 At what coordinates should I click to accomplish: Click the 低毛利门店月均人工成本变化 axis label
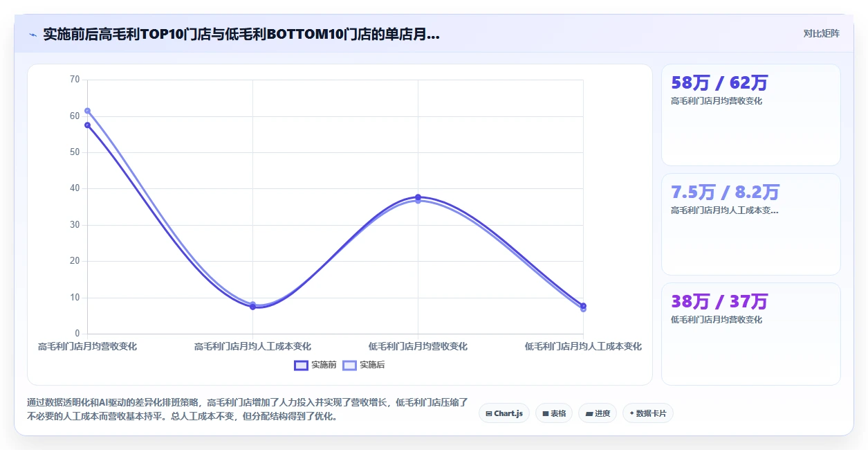click(x=583, y=346)
